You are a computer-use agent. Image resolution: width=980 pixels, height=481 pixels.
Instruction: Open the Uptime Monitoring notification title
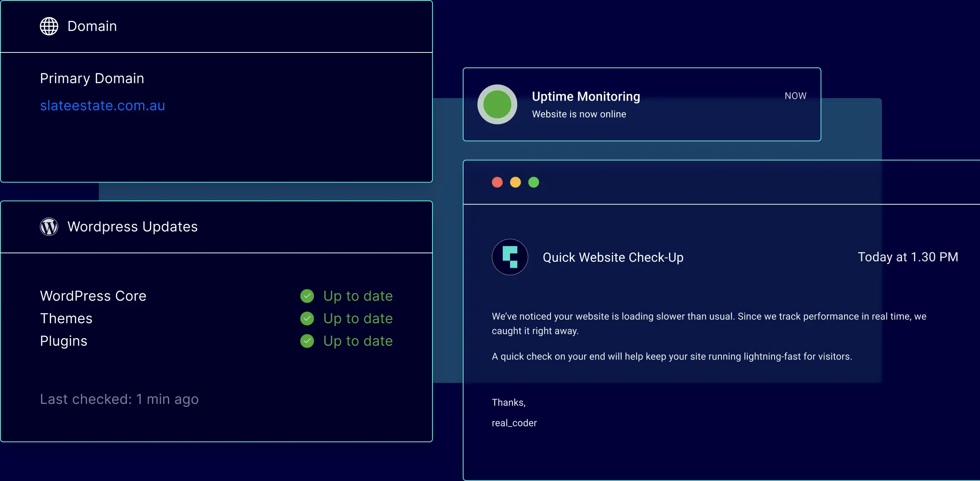click(586, 97)
